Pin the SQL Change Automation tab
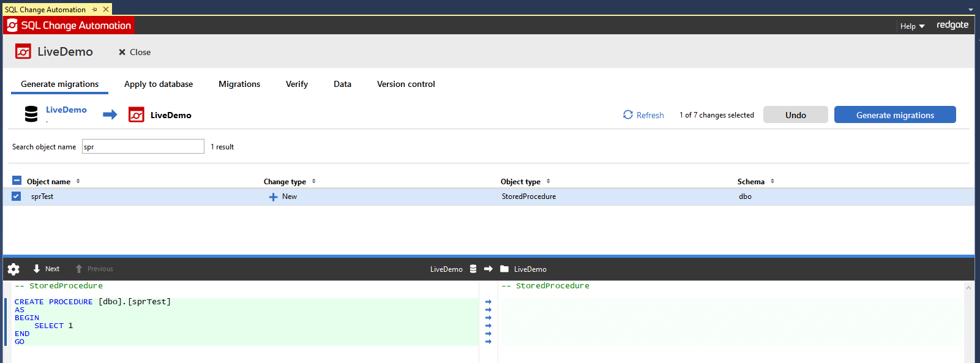The image size is (980, 363). (x=95, y=10)
